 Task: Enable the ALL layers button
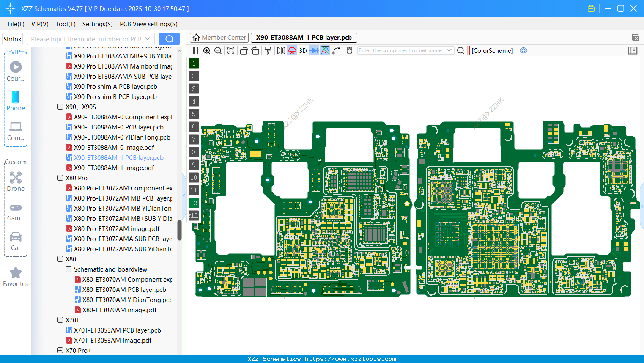click(193, 216)
